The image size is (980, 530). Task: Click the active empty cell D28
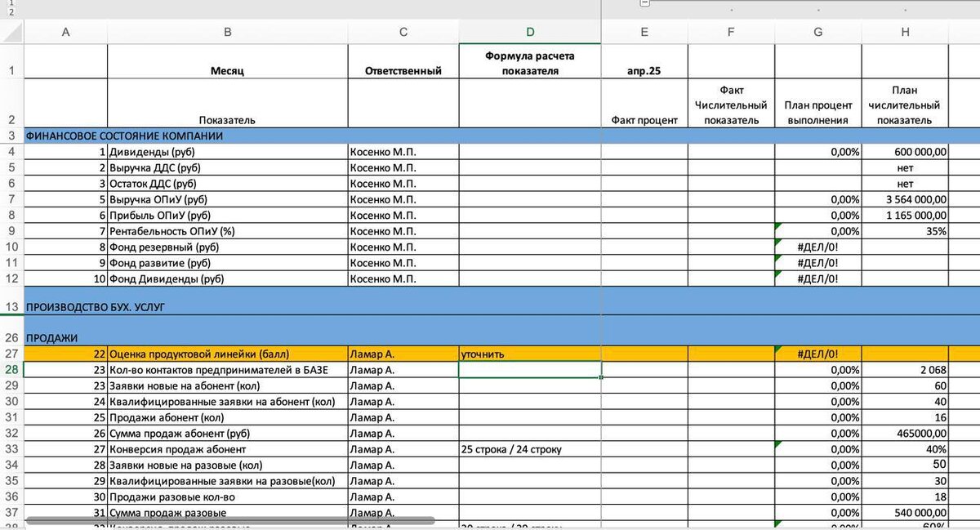click(530, 370)
